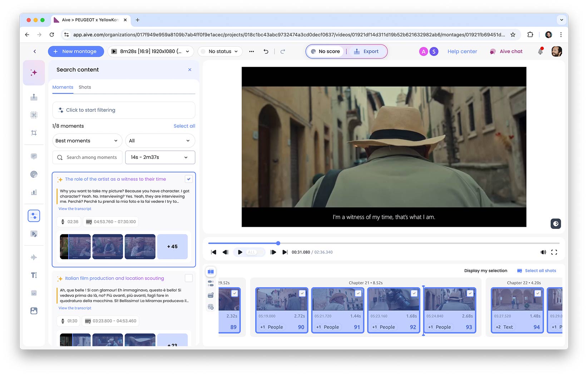This screenshot has width=588, height=375.
Task: Open the comments speech bubble tool
Action: [34, 156]
